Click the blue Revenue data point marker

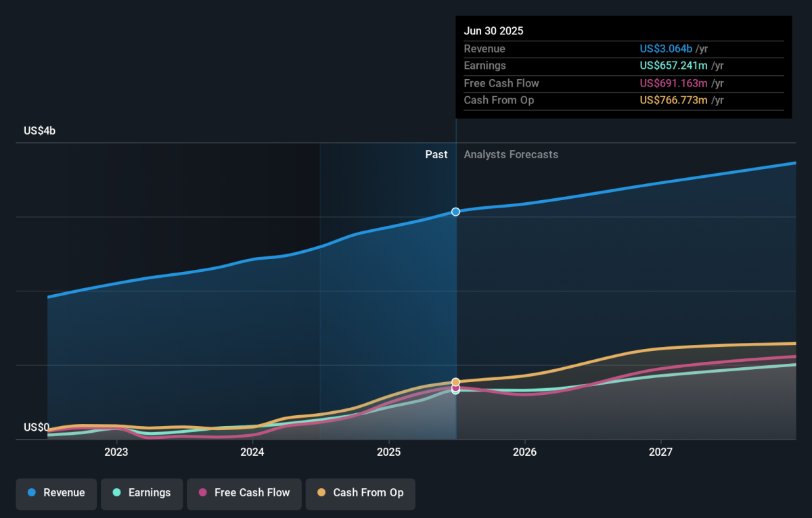(455, 212)
